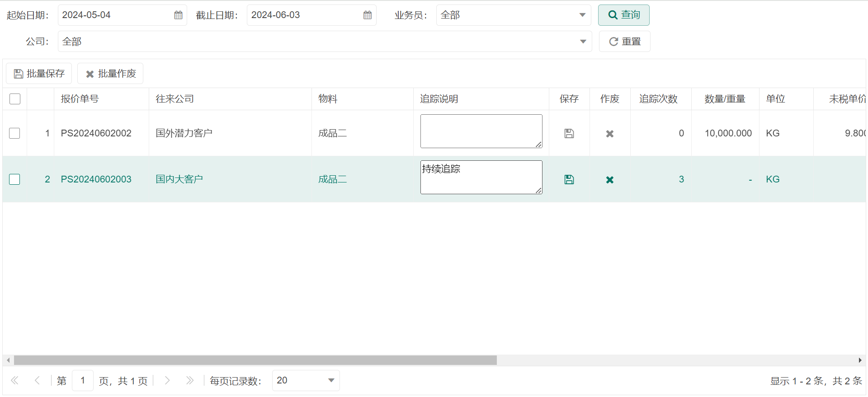Go to next page arrow
The height and width of the screenshot is (397, 868).
pyautogui.click(x=167, y=380)
